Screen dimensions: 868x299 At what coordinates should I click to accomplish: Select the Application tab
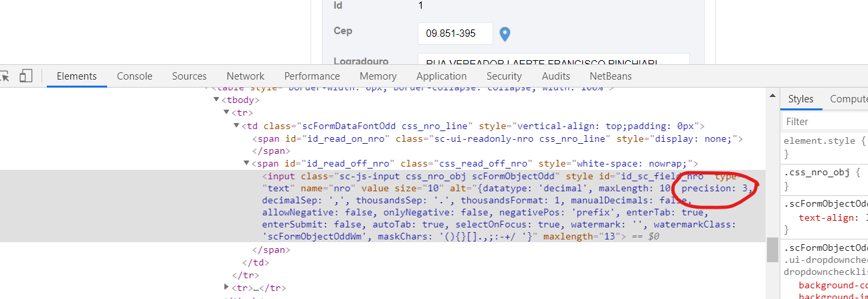(441, 76)
